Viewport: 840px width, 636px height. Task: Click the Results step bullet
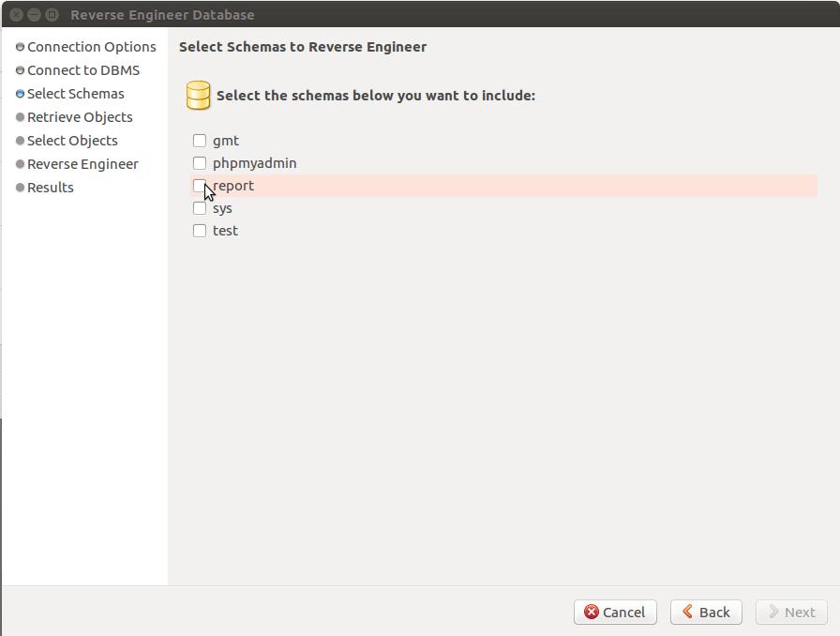(20, 188)
